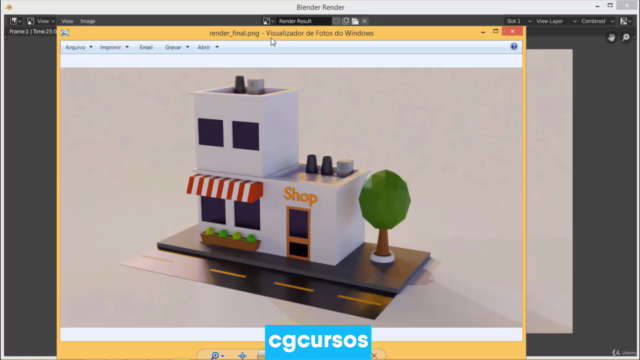Open the Slot 1 dropdown
Screen dimensions: 640x360
coord(518,21)
